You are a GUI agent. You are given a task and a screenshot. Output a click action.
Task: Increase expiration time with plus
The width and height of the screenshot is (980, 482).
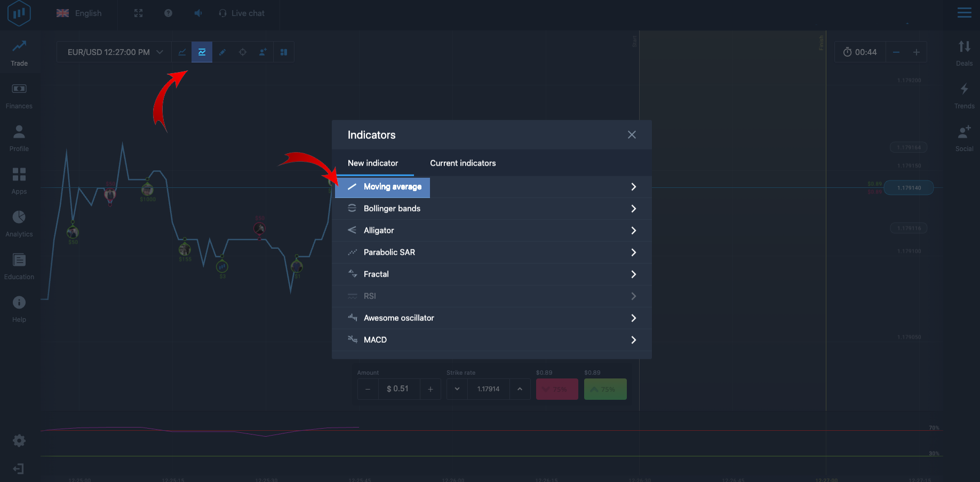pyautogui.click(x=917, y=52)
